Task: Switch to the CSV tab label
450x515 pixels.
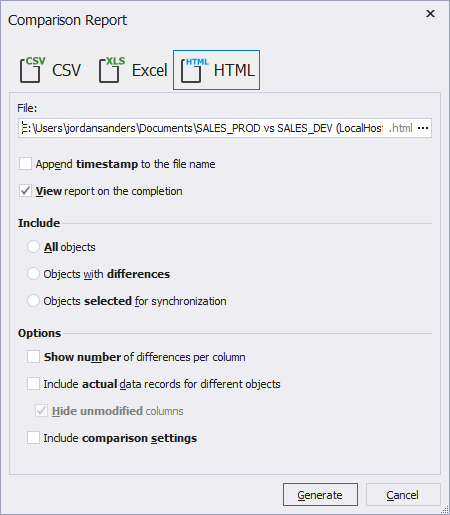Action: [66, 70]
